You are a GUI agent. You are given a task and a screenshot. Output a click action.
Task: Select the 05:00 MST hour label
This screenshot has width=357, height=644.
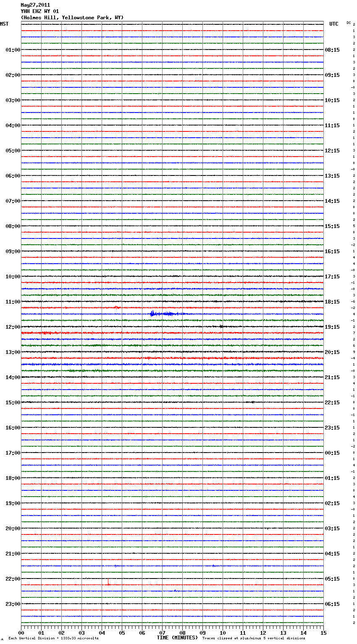coord(13,151)
